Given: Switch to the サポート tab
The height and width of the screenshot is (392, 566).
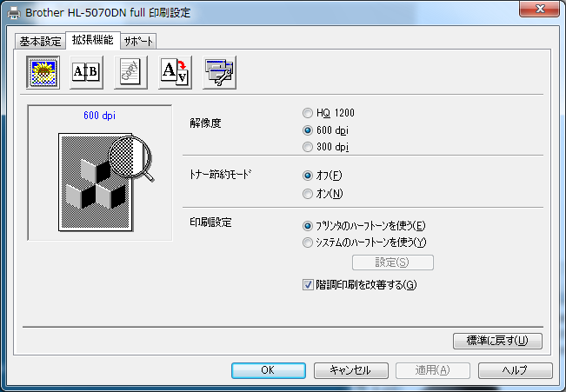Looking at the screenshot, I should pyautogui.click(x=138, y=41).
